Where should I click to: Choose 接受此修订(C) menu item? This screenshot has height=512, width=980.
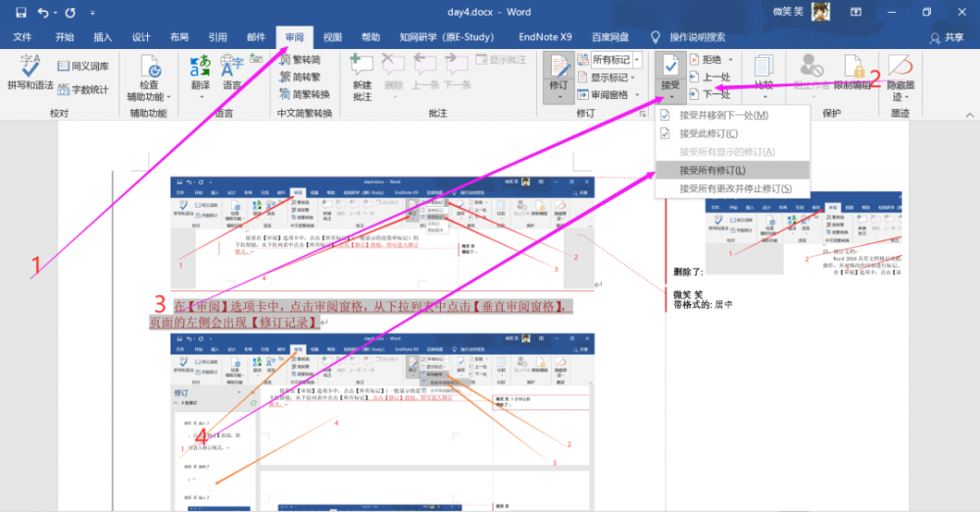pos(732,133)
